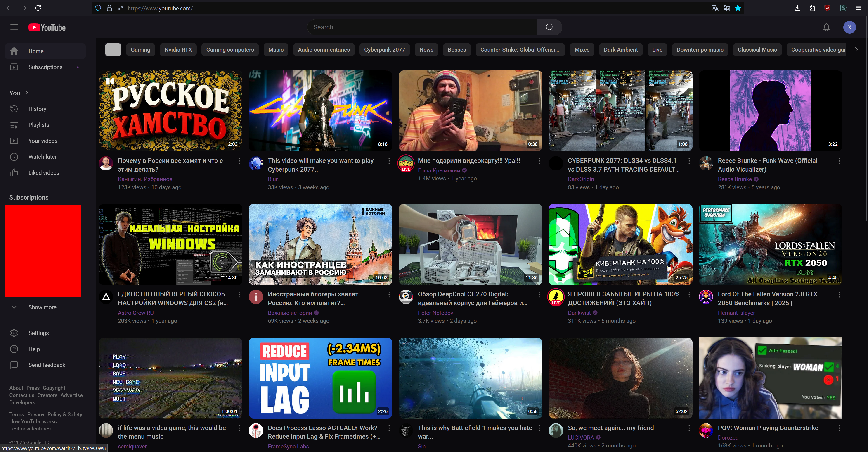Open POV: Woman Playing Counterstrike title
Viewport: 868px width, 452px height.
(768, 428)
